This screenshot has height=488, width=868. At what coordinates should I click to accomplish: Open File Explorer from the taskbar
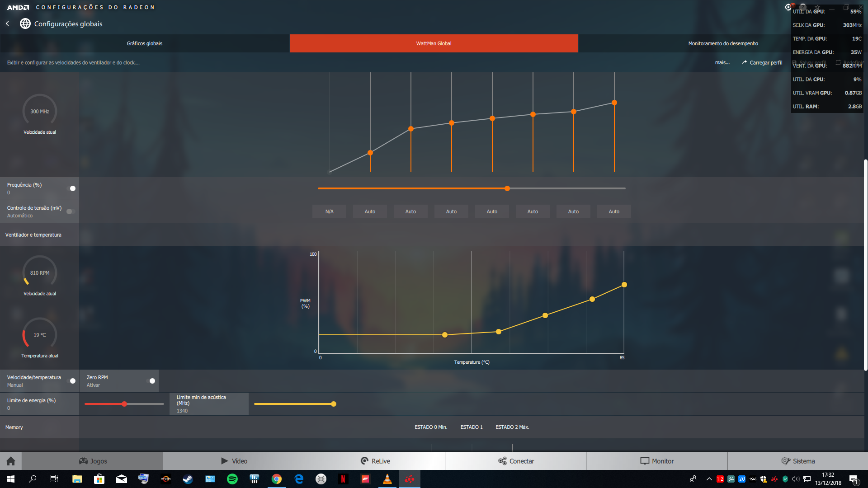pyautogui.click(x=77, y=479)
